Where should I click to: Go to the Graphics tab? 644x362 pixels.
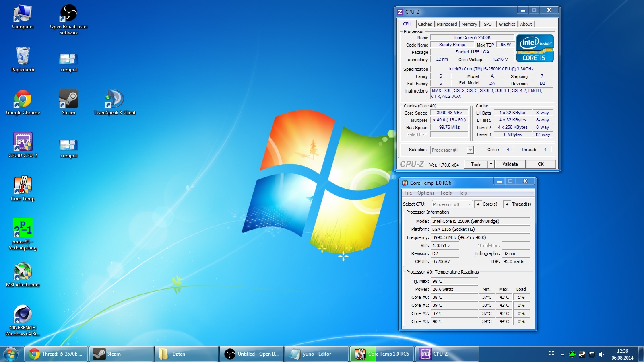tap(507, 24)
